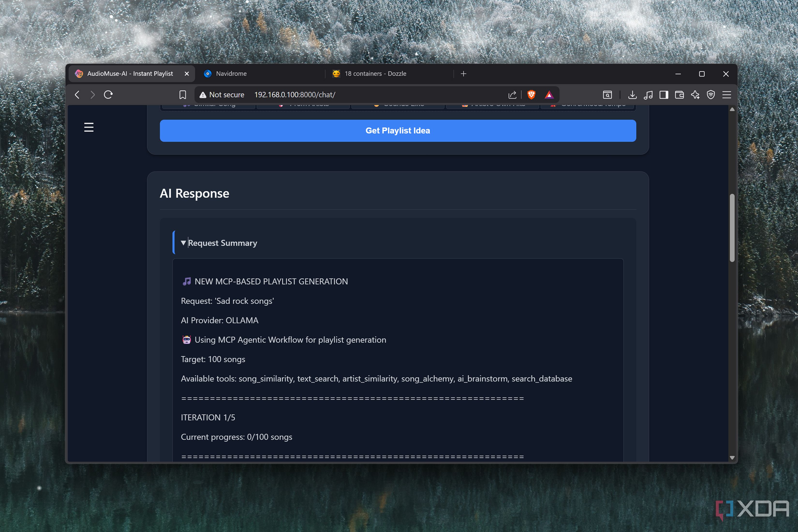The image size is (798, 532).
Task: Maximize the browser window
Action: coord(702,74)
